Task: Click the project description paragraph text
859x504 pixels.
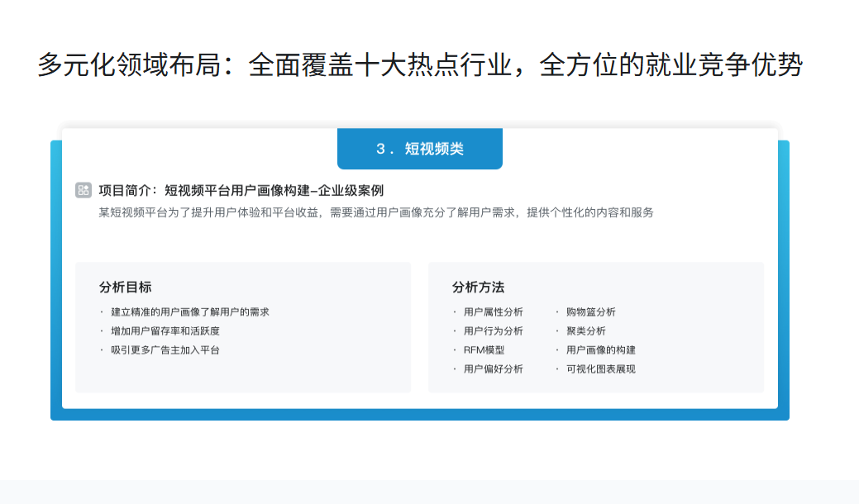Action: pyautogui.click(x=376, y=212)
